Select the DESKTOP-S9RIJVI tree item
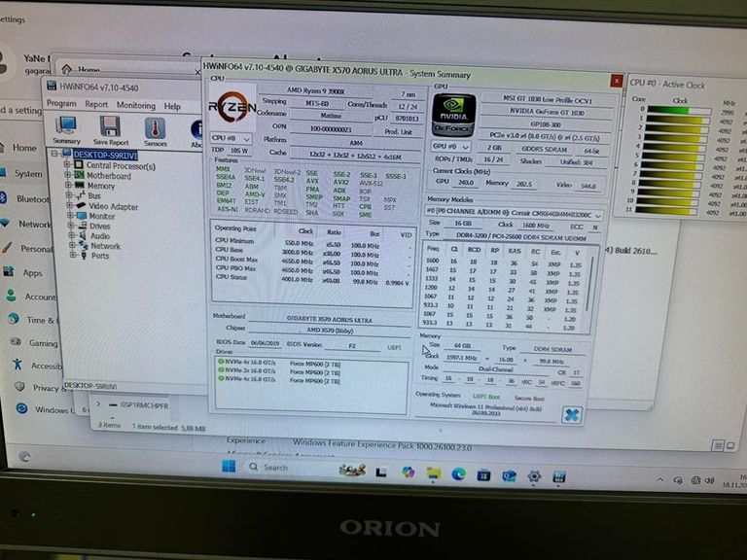 (105, 155)
